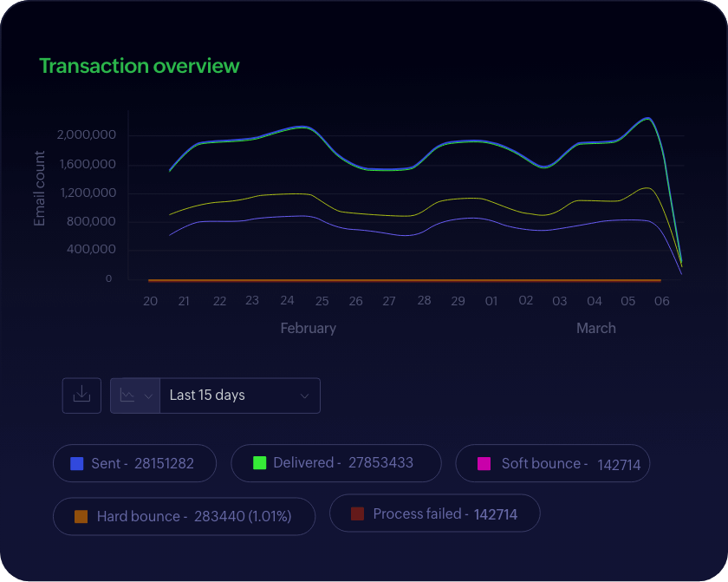Viewport: 728px width, 582px height.
Task: Select the February month label
Action: point(308,329)
